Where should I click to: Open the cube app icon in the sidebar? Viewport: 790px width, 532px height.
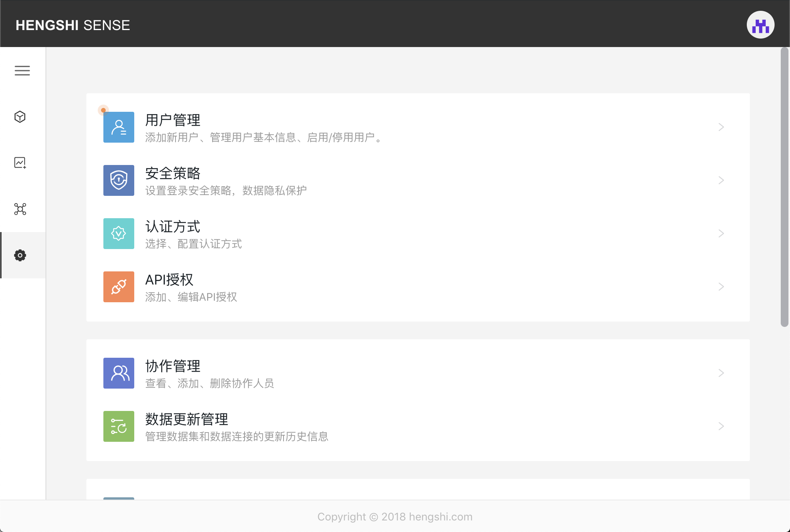pyautogui.click(x=20, y=116)
